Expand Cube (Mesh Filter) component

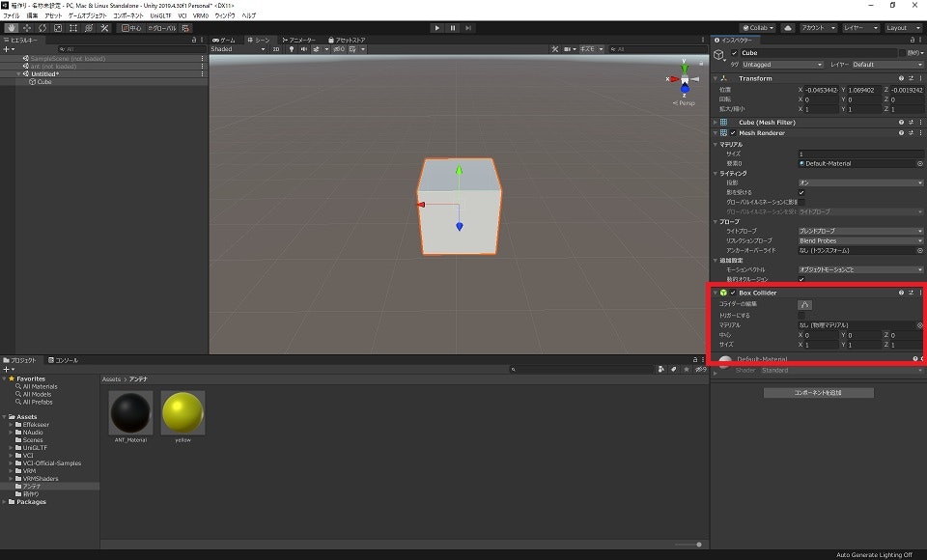tap(716, 123)
